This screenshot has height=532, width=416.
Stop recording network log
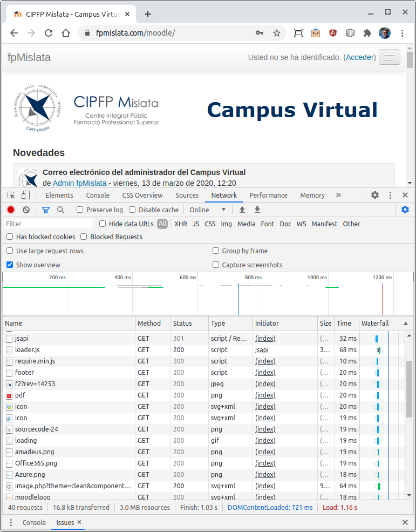[11, 210]
